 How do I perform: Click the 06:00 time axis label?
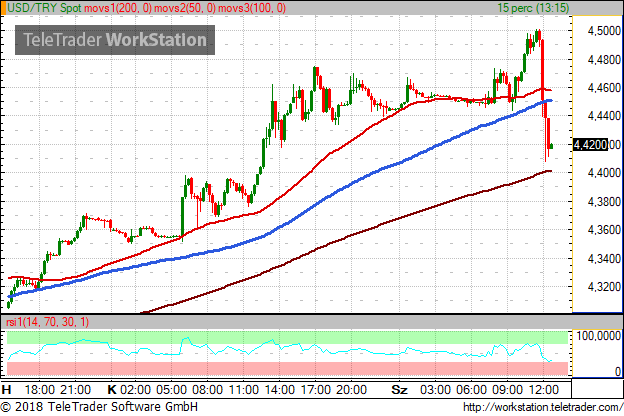click(x=472, y=389)
